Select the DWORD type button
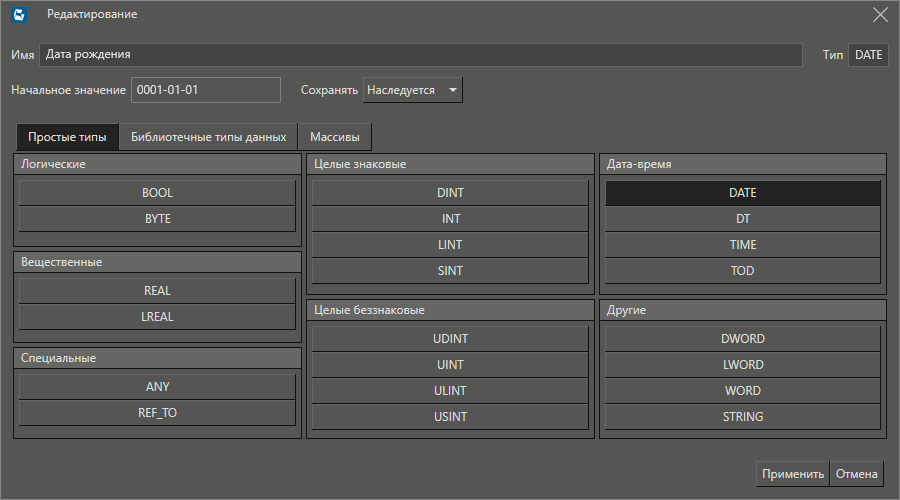This screenshot has width=900, height=500. (742, 339)
